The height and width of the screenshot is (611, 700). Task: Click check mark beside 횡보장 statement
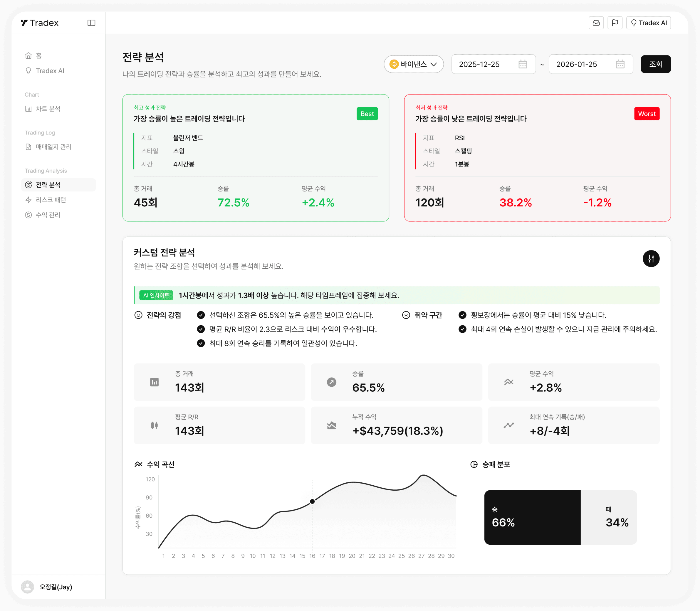462,315
